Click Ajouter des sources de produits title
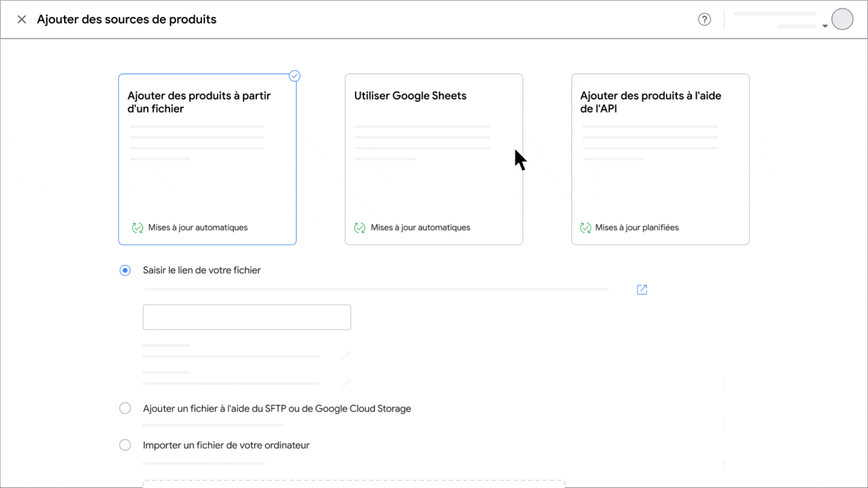Viewport: 868px width, 488px height. pyautogui.click(x=127, y=19)
